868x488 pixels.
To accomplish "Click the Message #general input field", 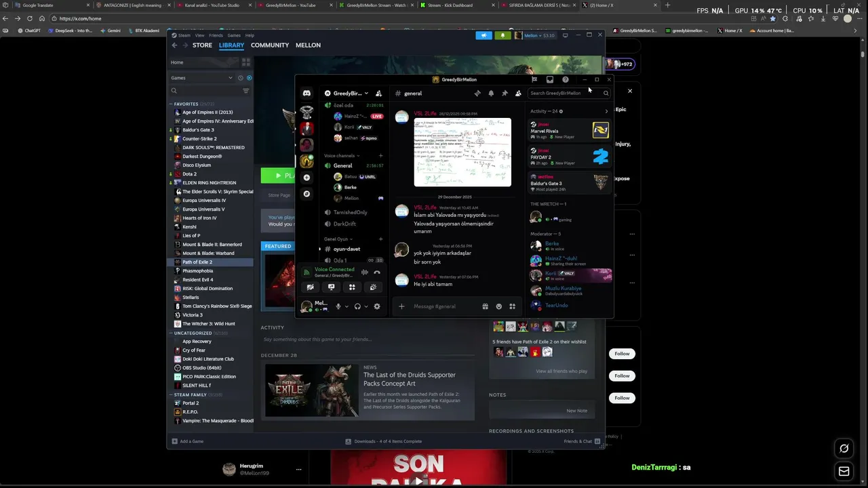I will click(x=444, y=306).
